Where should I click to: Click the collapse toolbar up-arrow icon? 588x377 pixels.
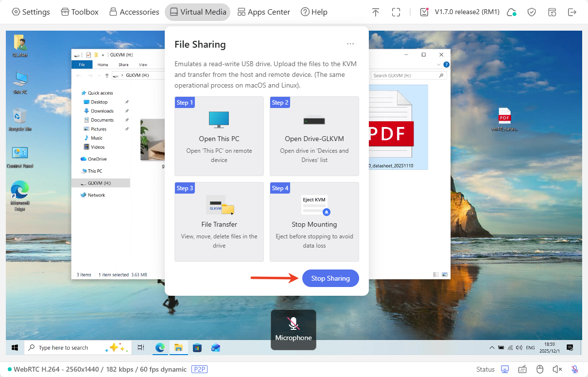tap(375, 12)
